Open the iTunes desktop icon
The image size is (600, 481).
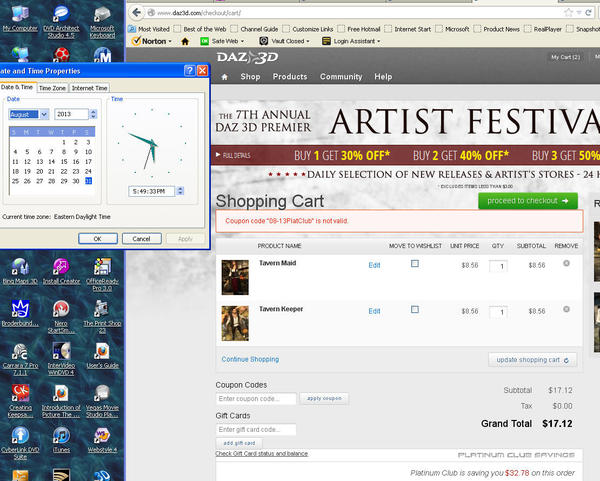tap(61, 440)
